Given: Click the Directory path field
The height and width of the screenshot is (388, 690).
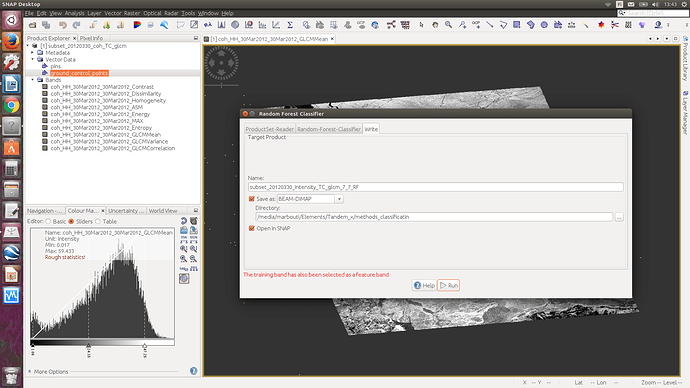Looking at the screenshot, I should tap(434, 217).
